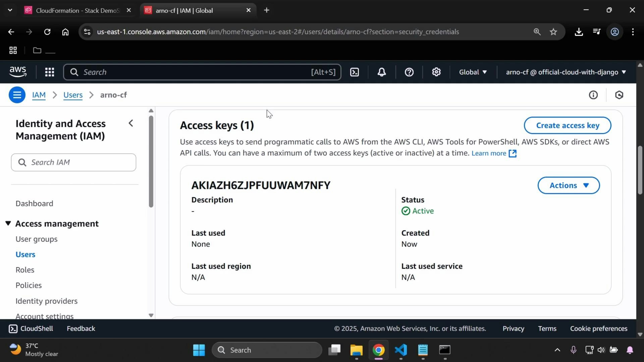Collapse the Access management section
This screenshot has width=644, height=362.
[8, 223]
